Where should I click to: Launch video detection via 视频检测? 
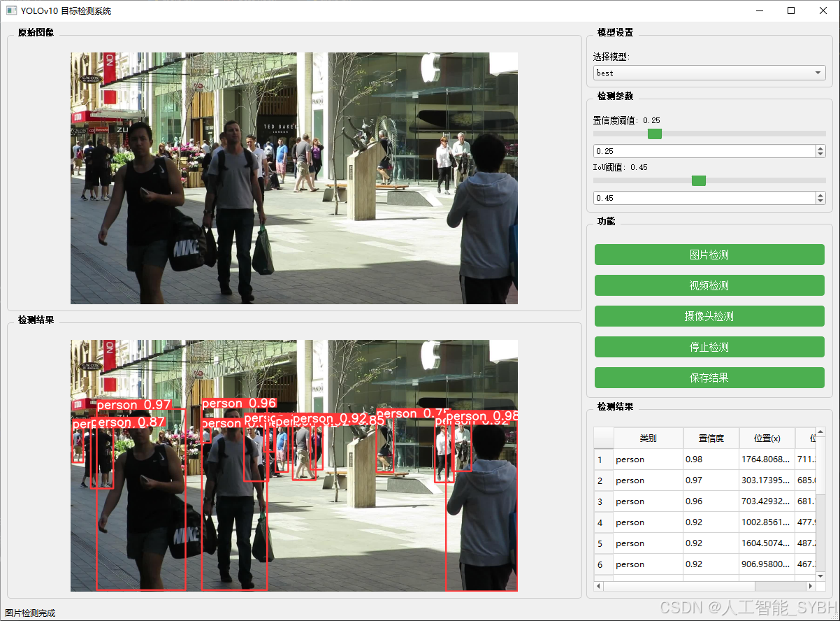709,285
